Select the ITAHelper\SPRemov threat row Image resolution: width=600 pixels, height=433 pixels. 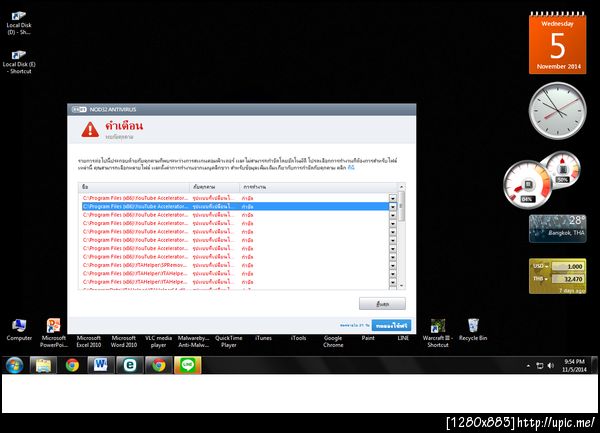tap(235, 265)
